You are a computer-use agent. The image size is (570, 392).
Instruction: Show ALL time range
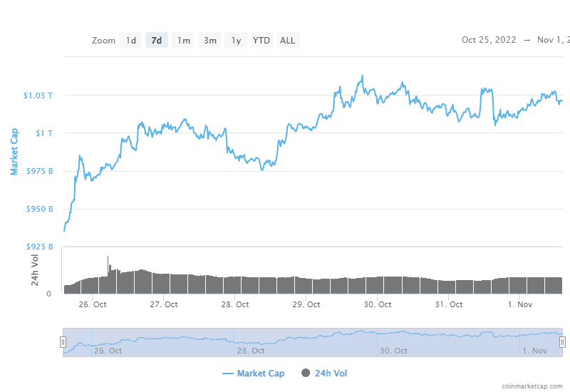(x=288, y=41)
